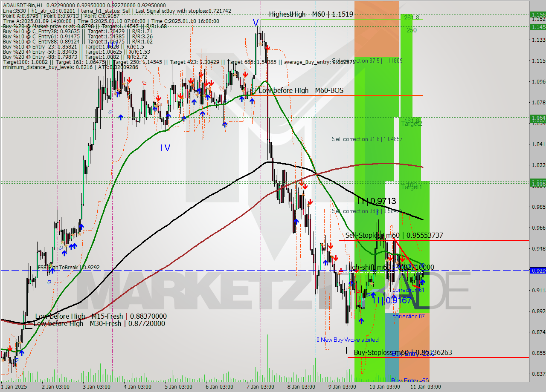Screen dimensions: 546x392
Task: Click the 'Sell correction 87.5 | 1.11809' label
Action: click(x=367, y=61)
